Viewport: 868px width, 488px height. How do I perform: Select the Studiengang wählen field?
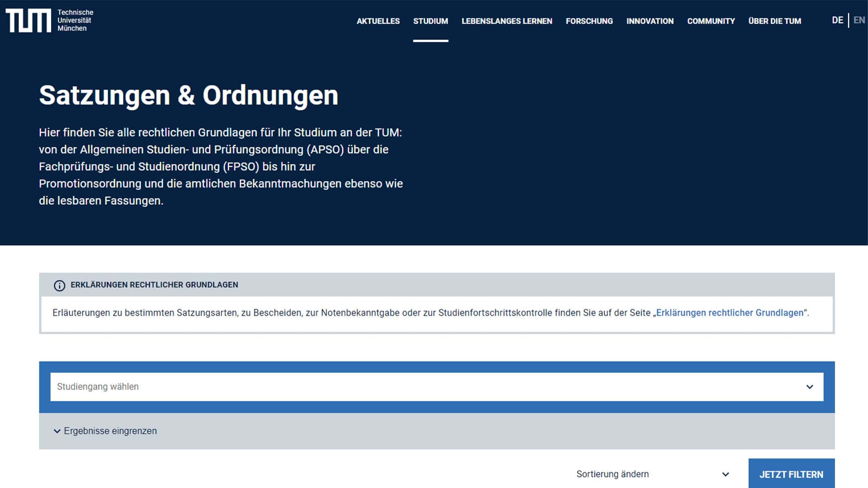click(x=437, y=387)
